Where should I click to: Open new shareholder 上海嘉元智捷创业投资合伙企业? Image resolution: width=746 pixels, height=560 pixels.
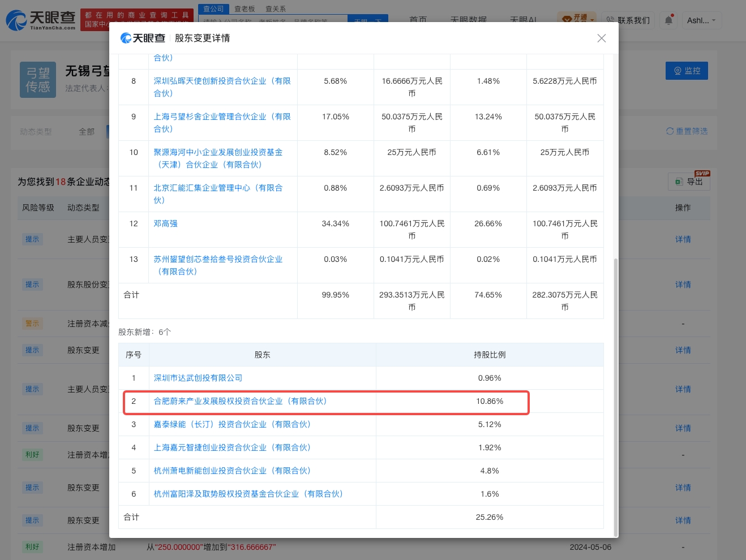(232, 447)
